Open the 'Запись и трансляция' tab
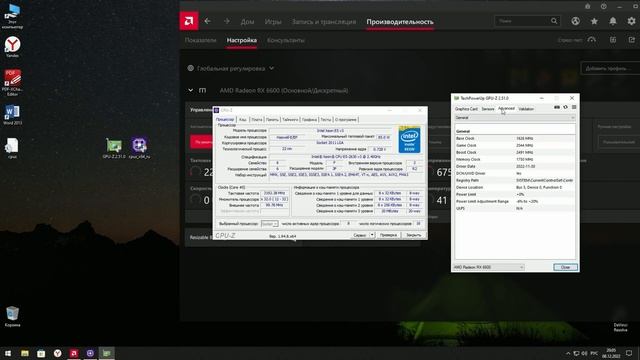 tap(324, 22)
